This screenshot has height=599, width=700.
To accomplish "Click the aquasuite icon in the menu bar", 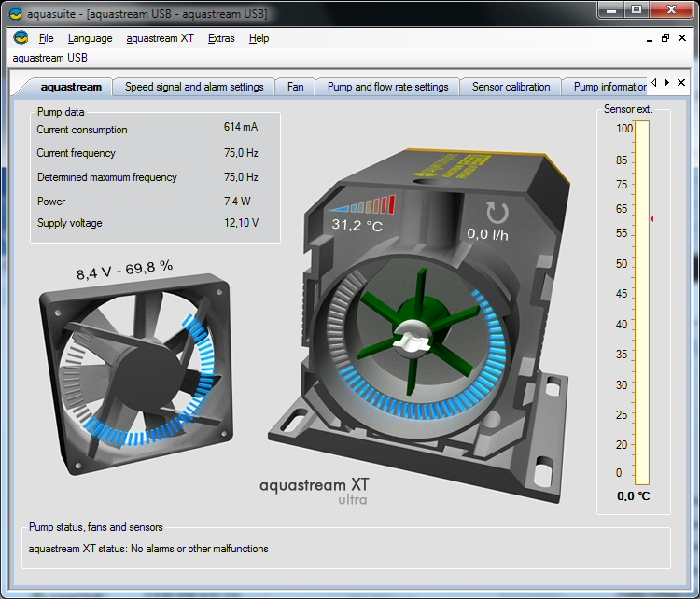I will click(x=21, y=38).
